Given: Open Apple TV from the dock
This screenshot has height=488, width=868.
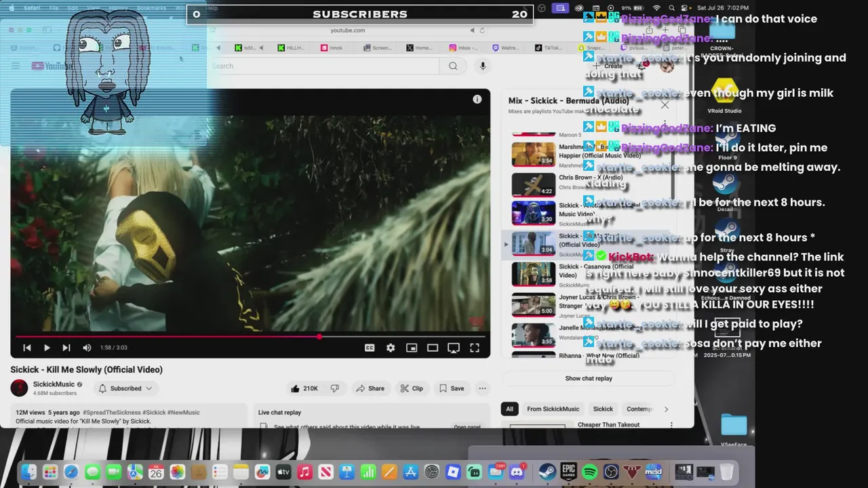Looking at the screenshot, I should coord(283,472).
